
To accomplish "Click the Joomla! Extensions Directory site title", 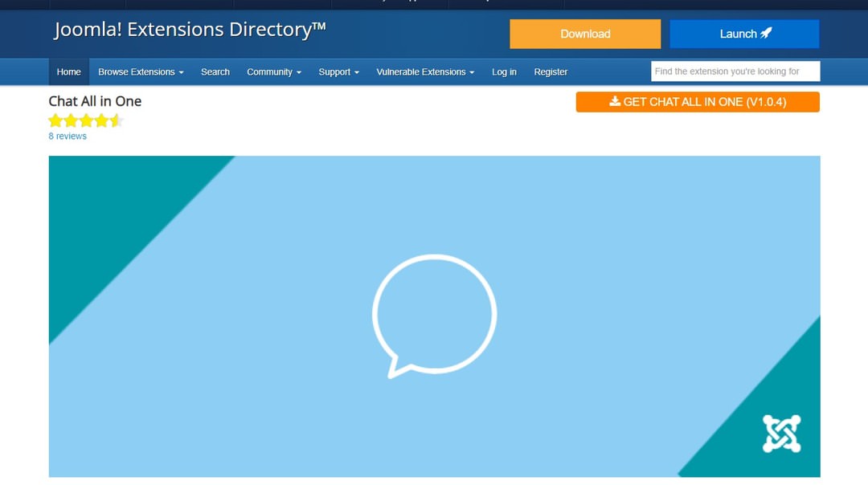I will (190, 31).
